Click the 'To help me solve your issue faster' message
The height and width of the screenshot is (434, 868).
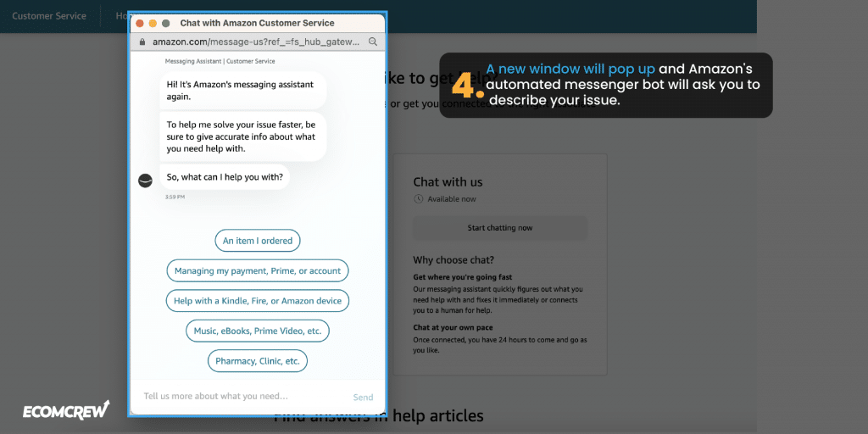pos(243,136)
